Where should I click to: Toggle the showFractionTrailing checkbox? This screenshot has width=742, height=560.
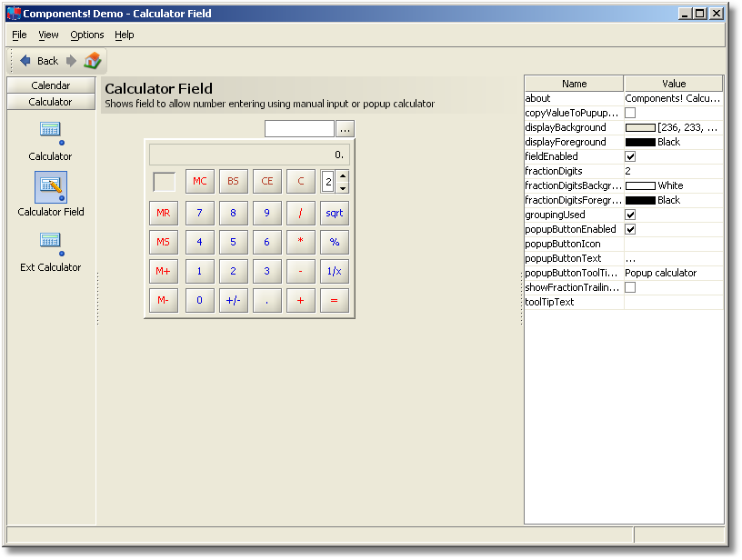coord(630,287)
